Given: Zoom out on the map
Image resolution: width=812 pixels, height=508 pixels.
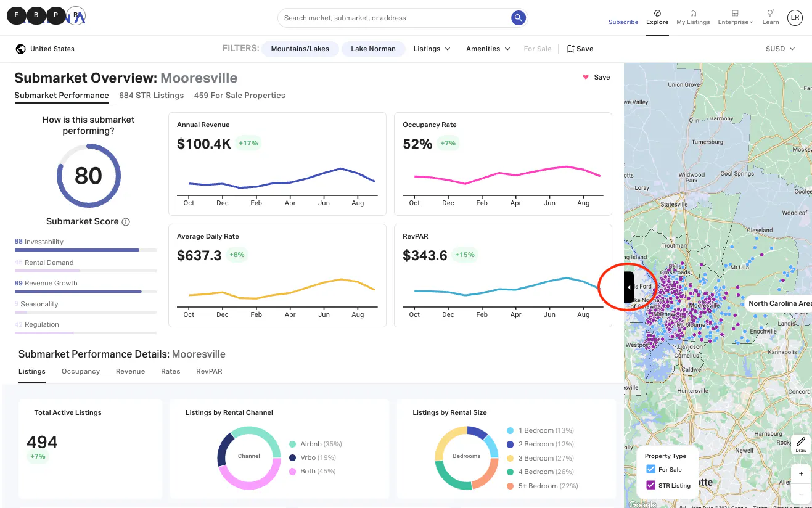Looking at the screenshot, I should coord(801,494).
